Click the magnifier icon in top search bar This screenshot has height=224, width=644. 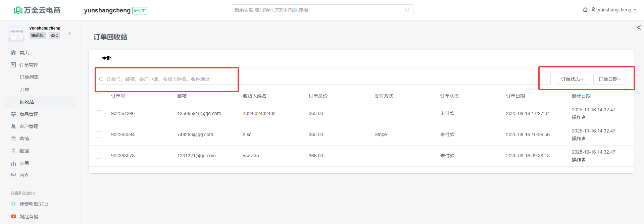click(x=407, y=10)
